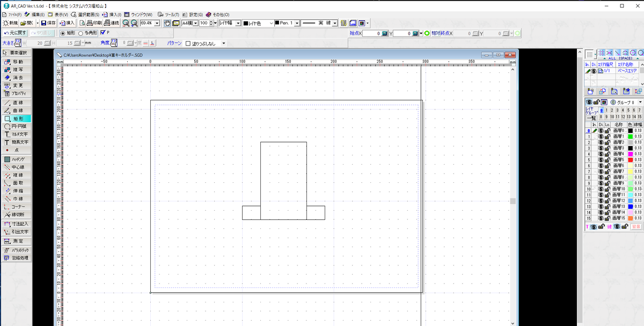The image size is (644, 326).
Task: Open the プロパティ properties tool
Action: click(16, 93)
